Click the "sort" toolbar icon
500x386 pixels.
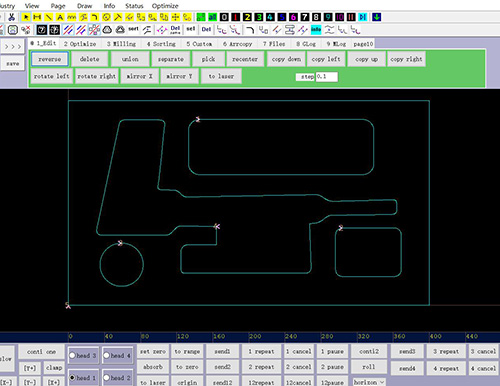[133, 29]
